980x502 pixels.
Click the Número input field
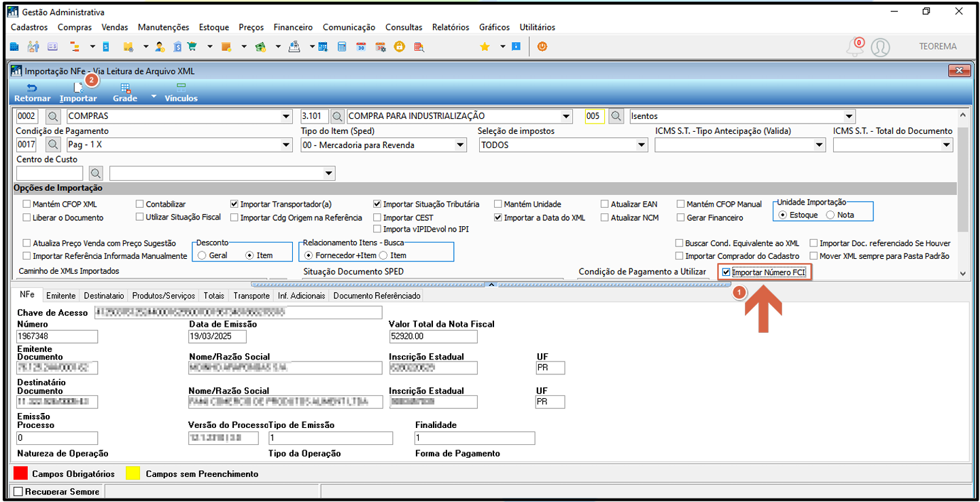(57, 336)
